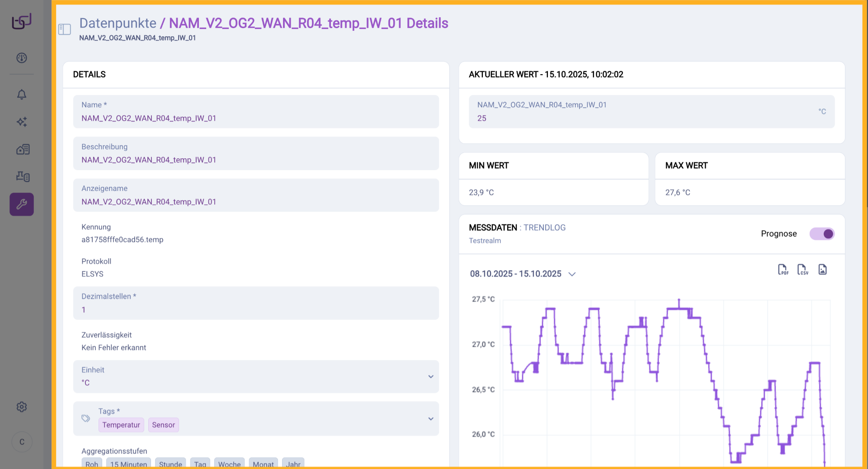This screenshot has height=469, width=868.
Task: Open settings gear in sidebar
Action: click(x=22, y=407)
